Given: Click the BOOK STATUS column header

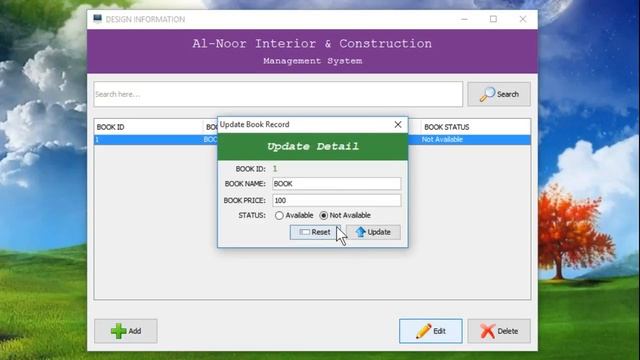Looking at the screenshot, I should (x=476, y=127).
